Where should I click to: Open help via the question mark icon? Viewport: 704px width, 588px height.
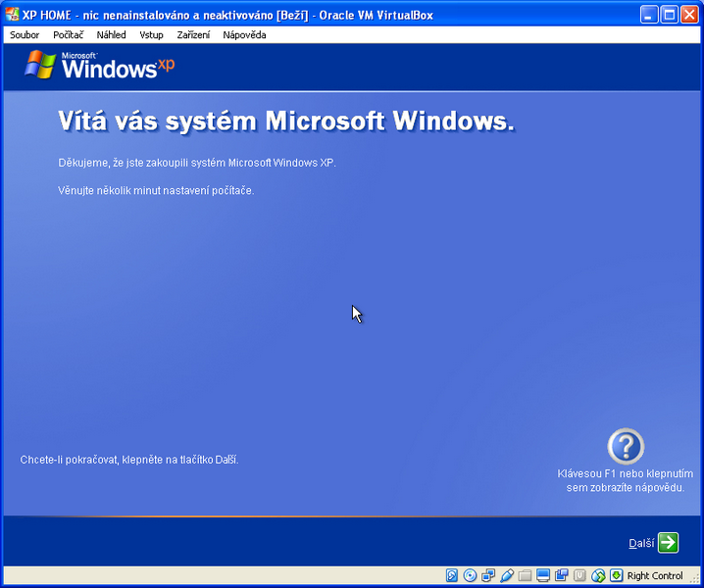[x=626, y=446]
